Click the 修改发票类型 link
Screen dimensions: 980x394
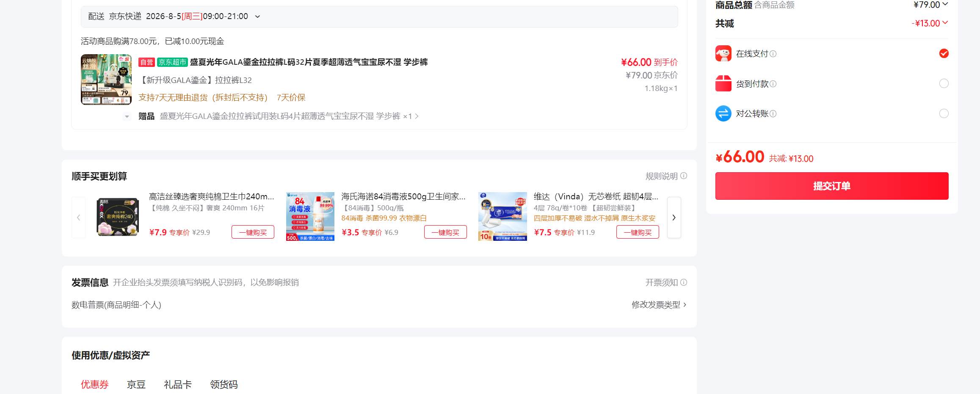(656, 305)
